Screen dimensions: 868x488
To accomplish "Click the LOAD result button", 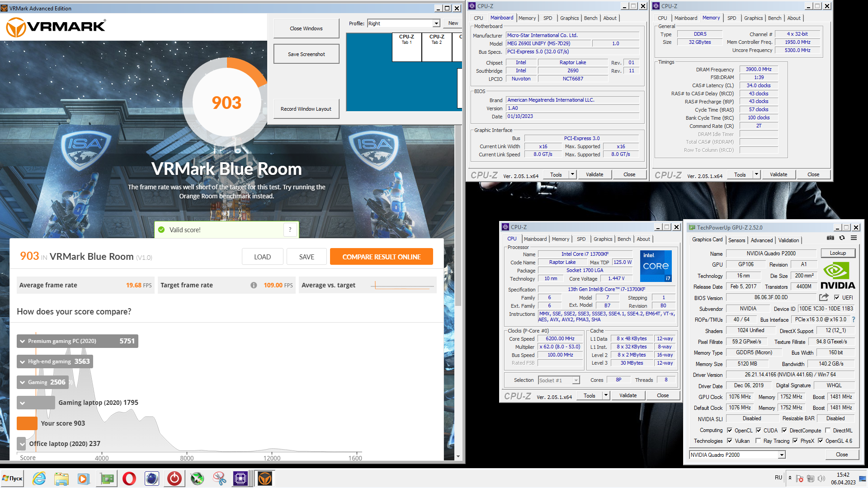I will [x=262, y=257].
